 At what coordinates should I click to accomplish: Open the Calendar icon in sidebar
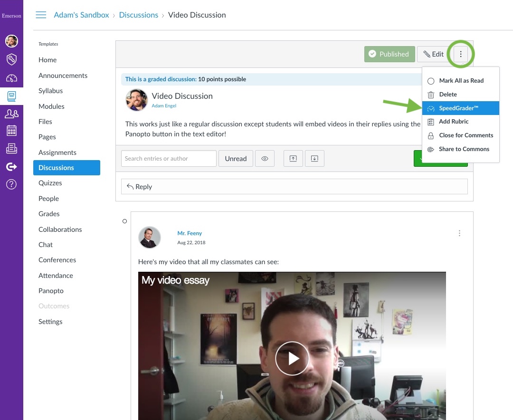(11, 131)
